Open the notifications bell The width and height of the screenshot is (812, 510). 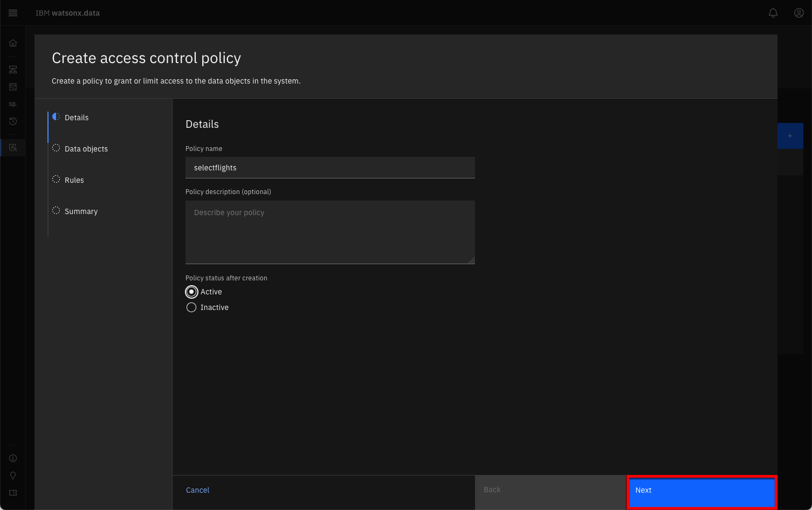click(773, 13)
